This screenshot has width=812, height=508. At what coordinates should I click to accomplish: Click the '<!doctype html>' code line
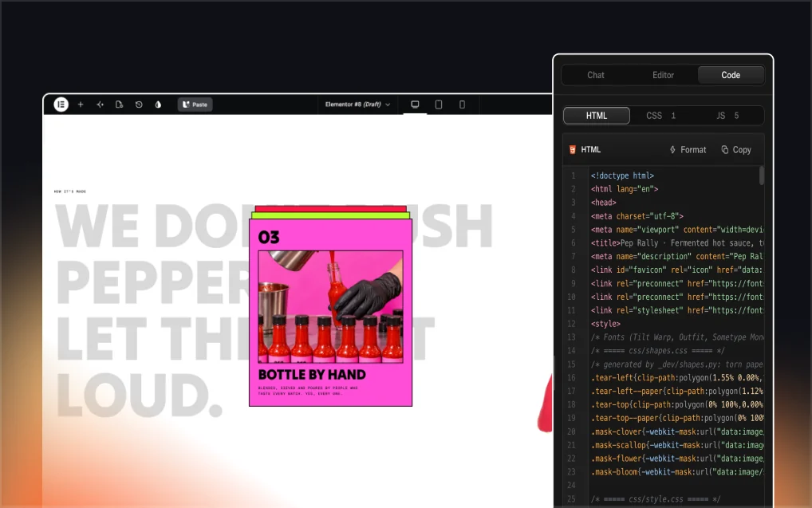(x=622, y=175)
